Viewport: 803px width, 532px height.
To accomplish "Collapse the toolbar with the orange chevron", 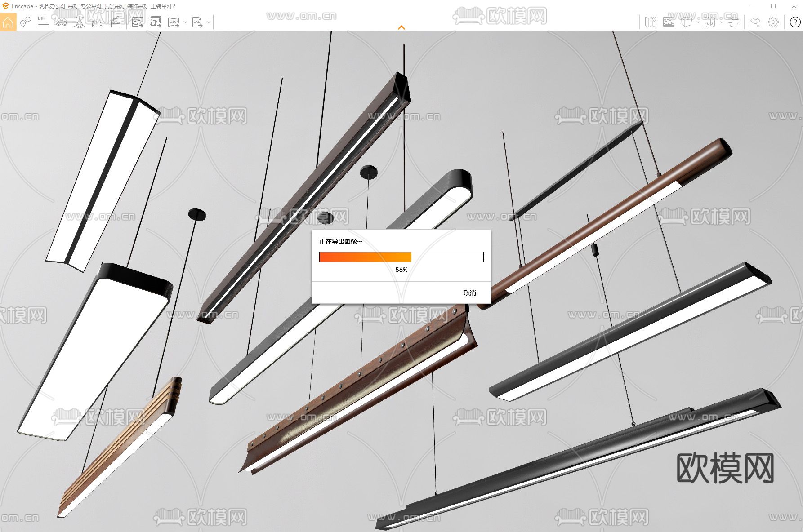I will (401, 27).
